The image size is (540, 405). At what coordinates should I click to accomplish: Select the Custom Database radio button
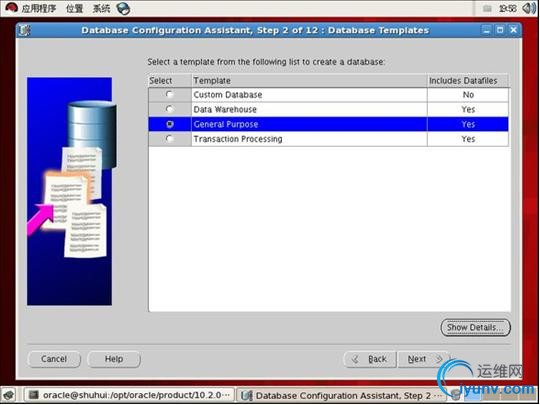[169, 94]
